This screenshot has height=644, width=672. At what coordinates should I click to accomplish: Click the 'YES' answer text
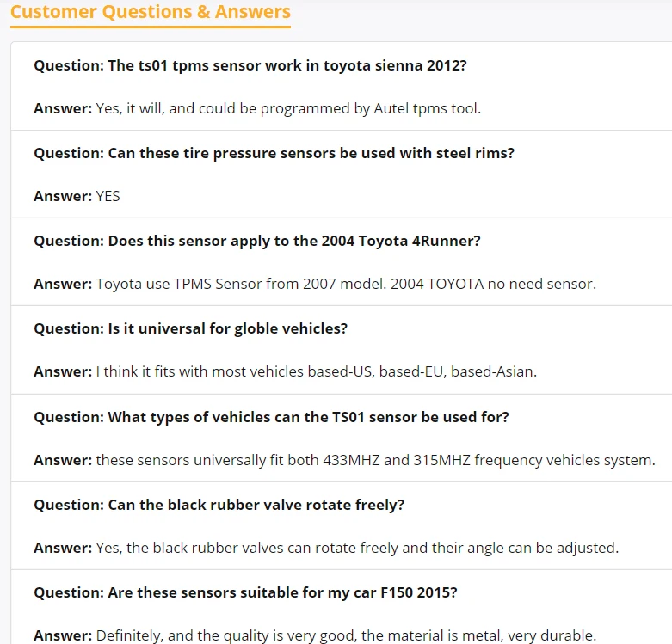[x=108, y=196]
